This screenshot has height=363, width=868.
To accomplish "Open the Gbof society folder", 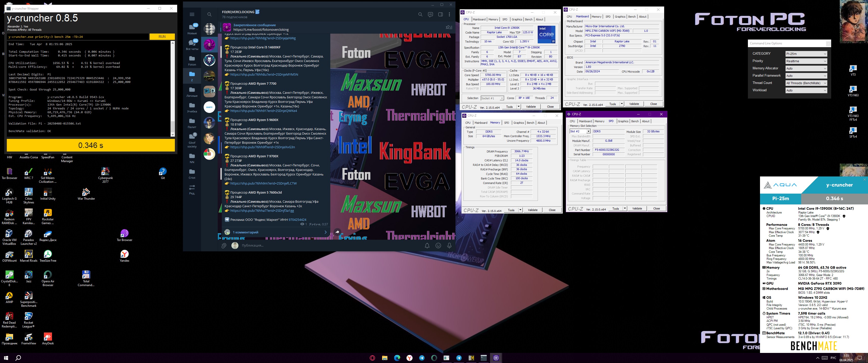I will [192, 140].
